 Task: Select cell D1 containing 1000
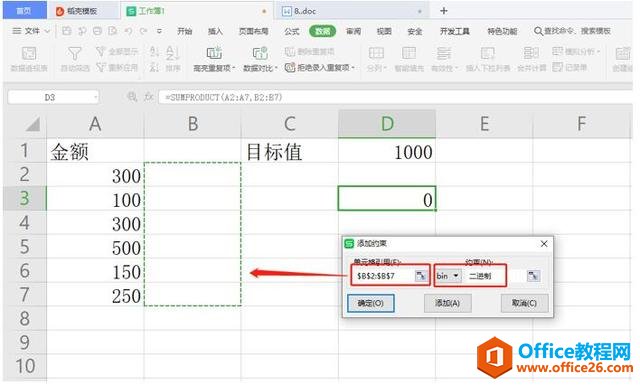click(x=387, y=151)
